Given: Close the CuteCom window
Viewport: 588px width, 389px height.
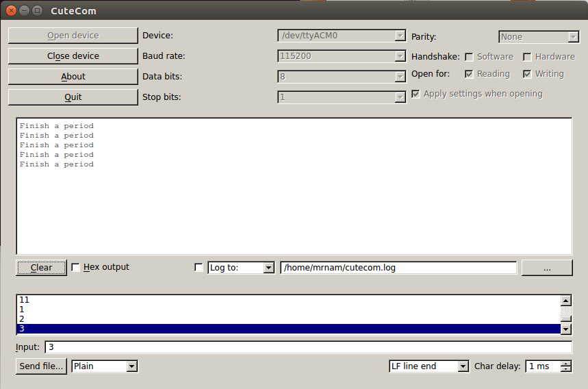Looking at the screenshot, I should tap(11, 10).
